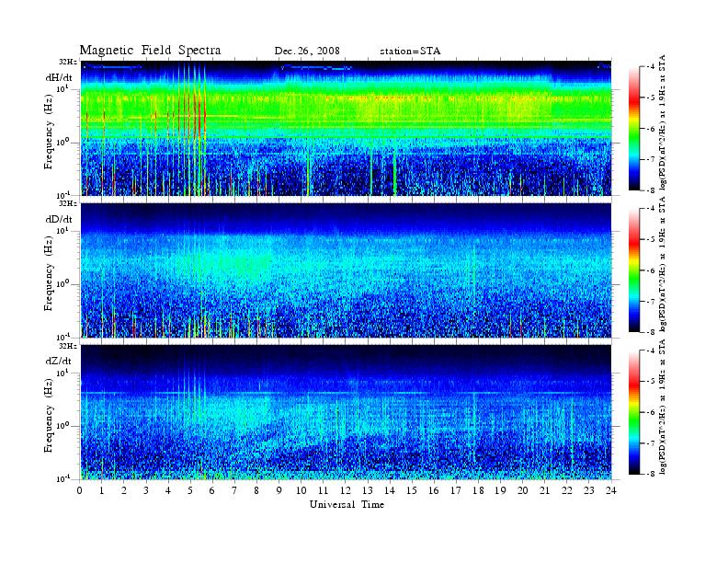Click hour 22 on Universal Time axis
728x563 pixels.
(567, 490)
